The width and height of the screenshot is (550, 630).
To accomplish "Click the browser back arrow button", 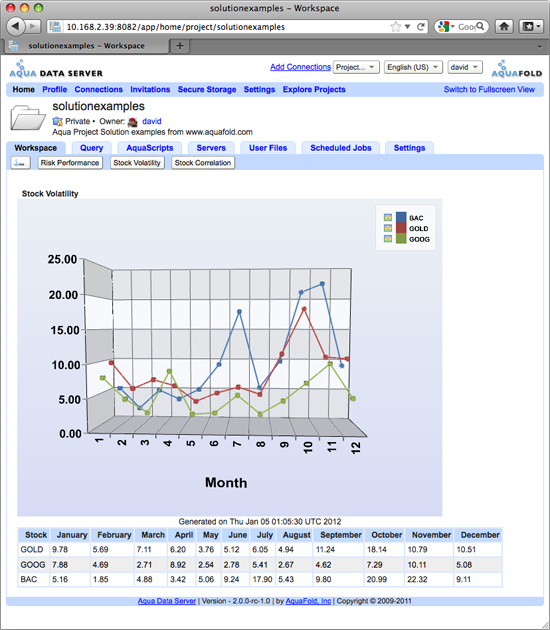I will click(x=15, y=27).
